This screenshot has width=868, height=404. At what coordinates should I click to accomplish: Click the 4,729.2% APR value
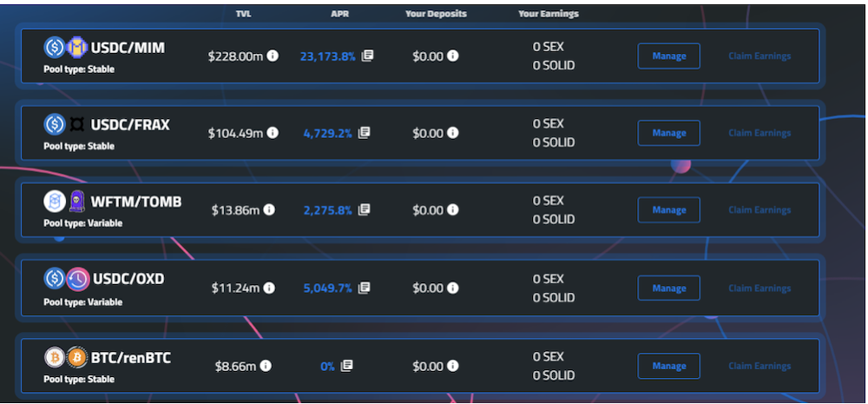(x=328, y=133)
